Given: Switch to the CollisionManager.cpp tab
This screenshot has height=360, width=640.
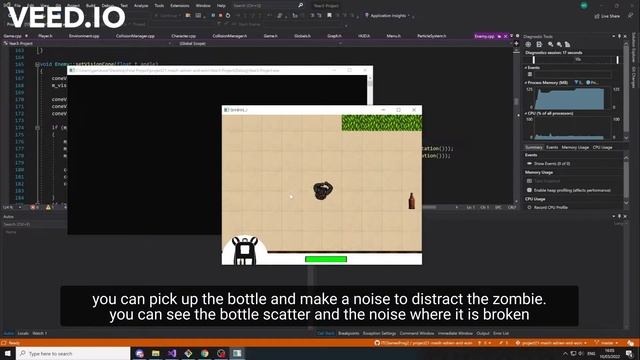Looking at the screenshot, I should pos(135,36).
